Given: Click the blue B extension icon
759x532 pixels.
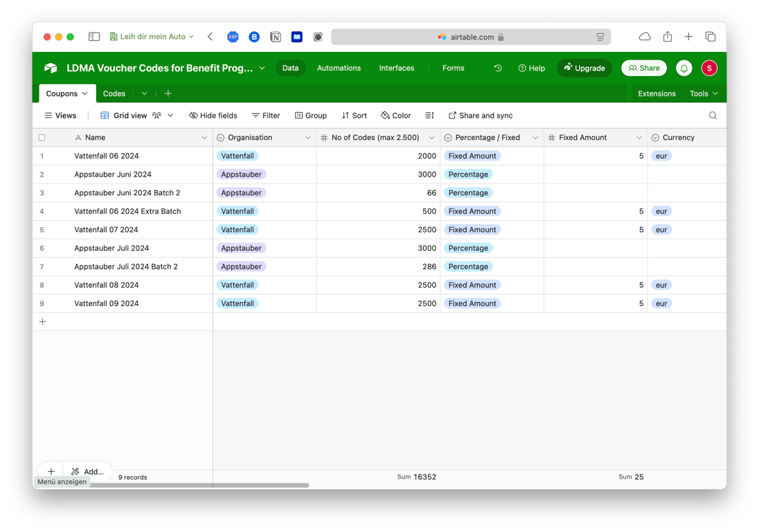Looking at the screenshot, I should 254,37.
